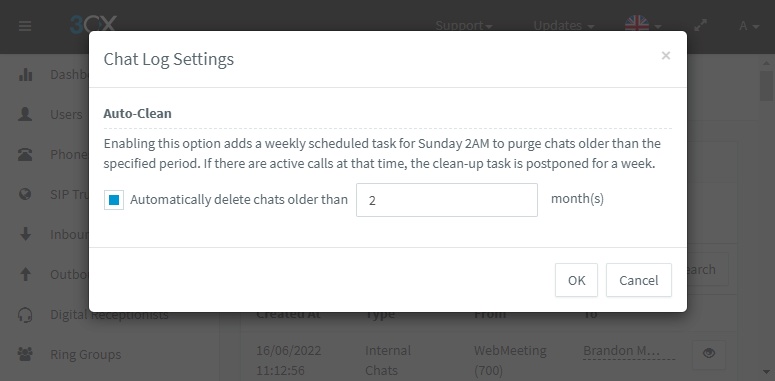Open the Ring Groups people icon
Viewport: 775px width, 381px height.
[25, 354]
